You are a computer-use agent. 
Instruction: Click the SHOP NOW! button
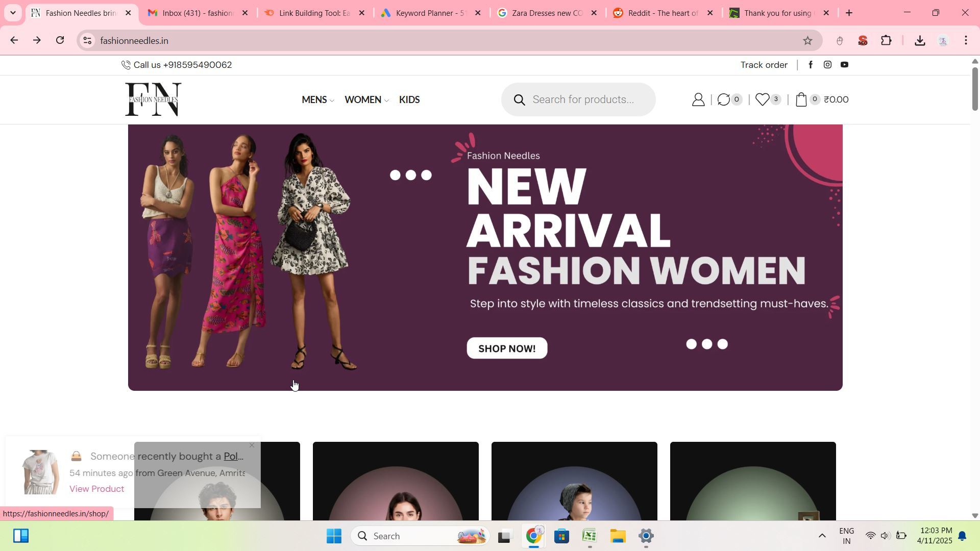tap(507, 349)
